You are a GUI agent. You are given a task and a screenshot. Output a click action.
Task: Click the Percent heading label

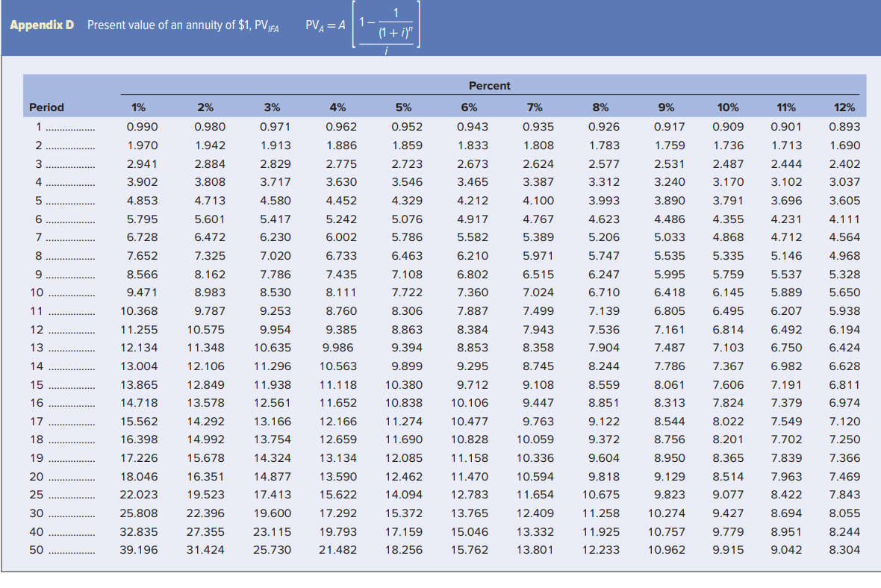489,86
